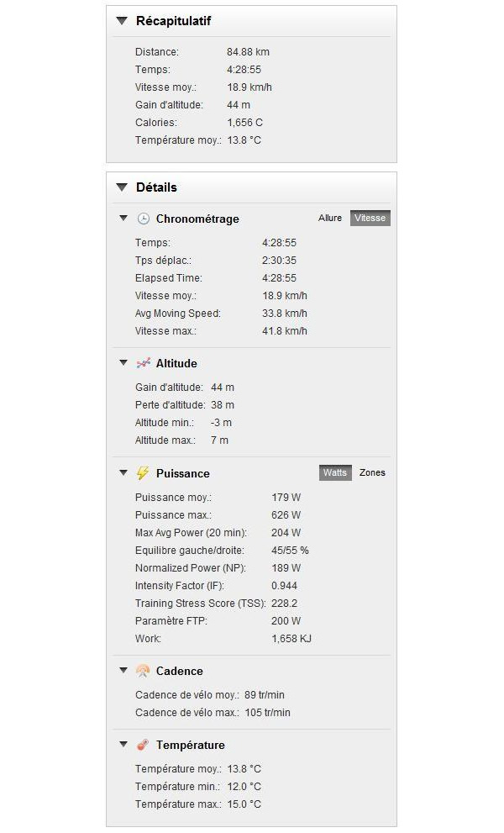
Task: Click the lightning bolt Puissance icon
Action: 142,472
